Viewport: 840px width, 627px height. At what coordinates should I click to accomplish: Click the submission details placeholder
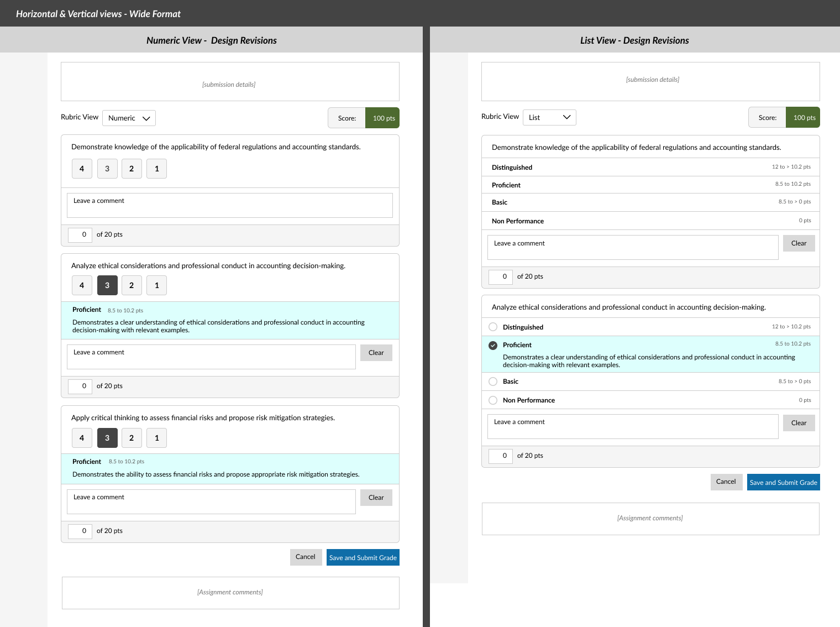pos(229,82)
